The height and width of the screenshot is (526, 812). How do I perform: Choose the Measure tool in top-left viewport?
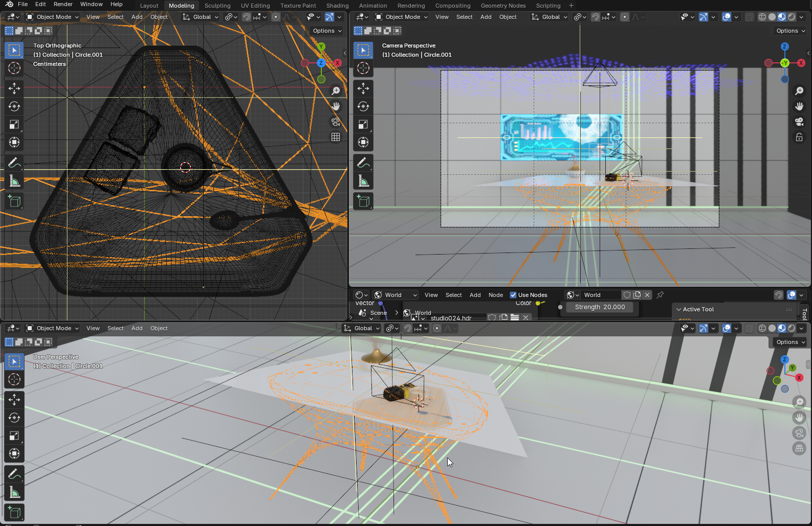(14, 181)
